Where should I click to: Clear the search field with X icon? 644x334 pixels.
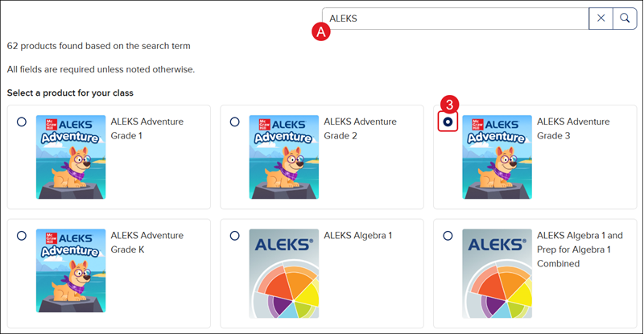click(601, 19)
